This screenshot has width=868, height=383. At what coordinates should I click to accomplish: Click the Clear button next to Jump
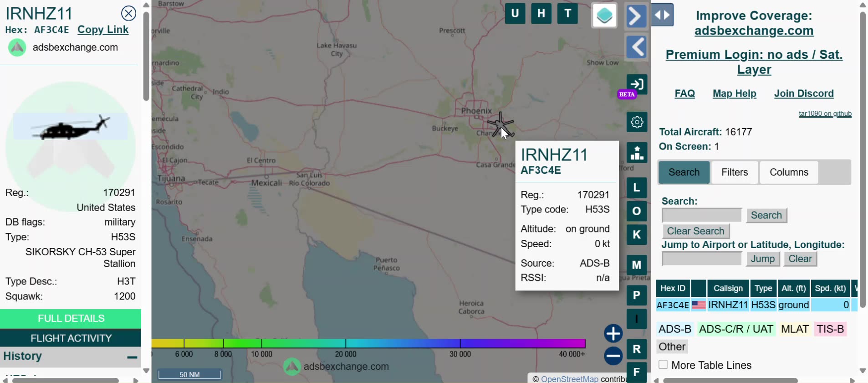(800, 259)
